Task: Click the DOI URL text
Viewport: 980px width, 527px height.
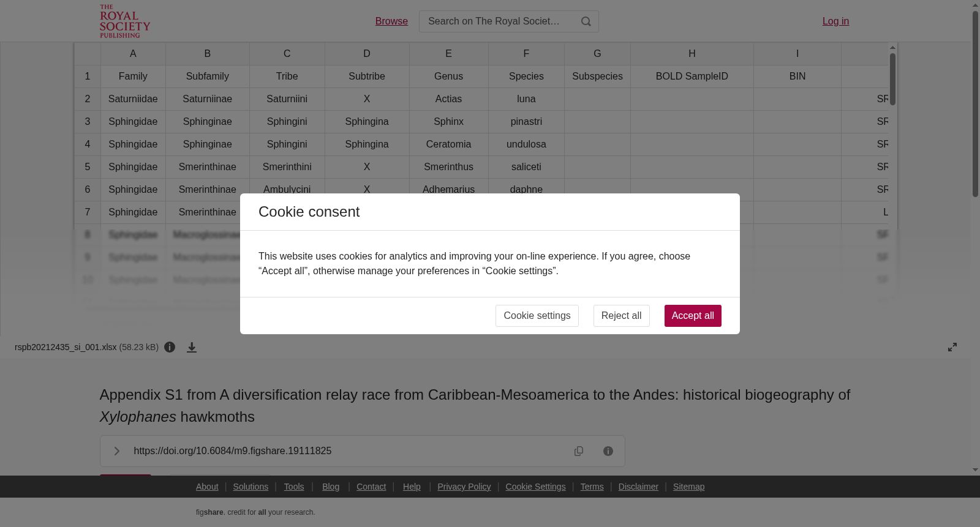Action: point(233,451)
